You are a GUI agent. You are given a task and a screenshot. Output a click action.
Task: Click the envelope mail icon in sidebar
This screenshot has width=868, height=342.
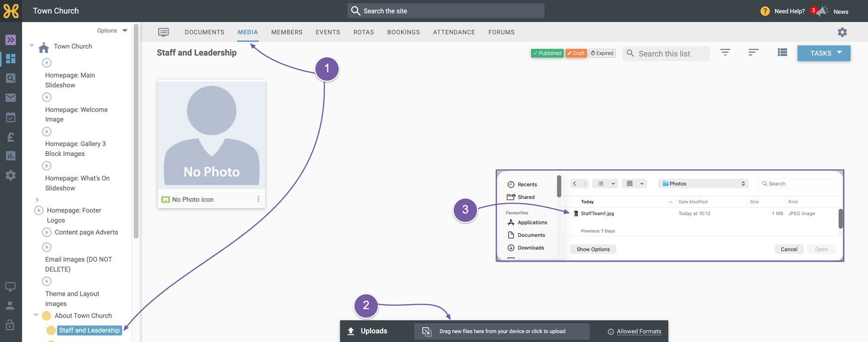coord(10,98)
